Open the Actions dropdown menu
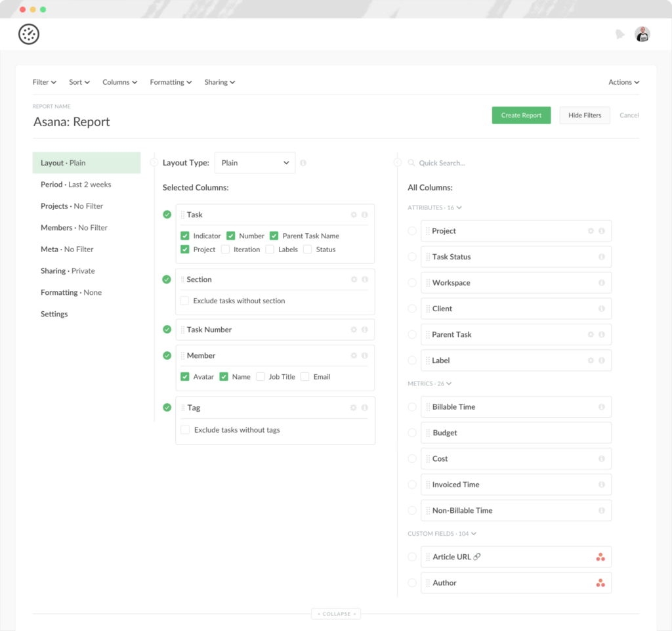The height and width of the screenshot is (631, 672). click(x=623, y=82)
